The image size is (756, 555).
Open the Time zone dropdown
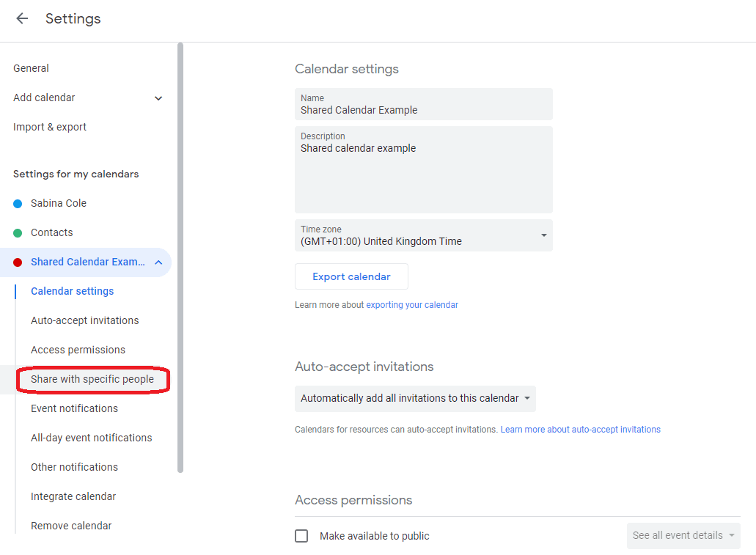coord(424,235)
